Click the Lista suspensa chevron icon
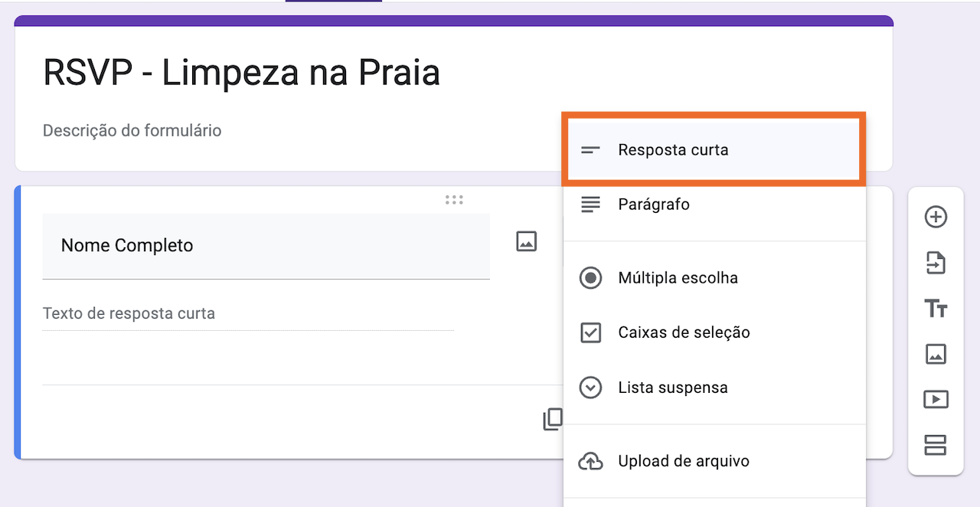The width and height of the screenshot is (980, 507). pyautogui.click(x=590, y=388)
